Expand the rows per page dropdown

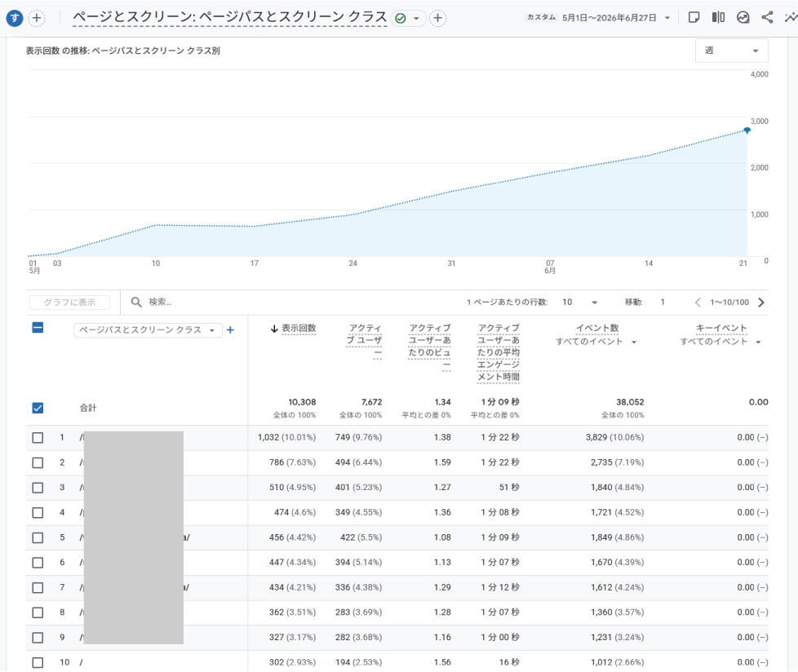(579, 303)
